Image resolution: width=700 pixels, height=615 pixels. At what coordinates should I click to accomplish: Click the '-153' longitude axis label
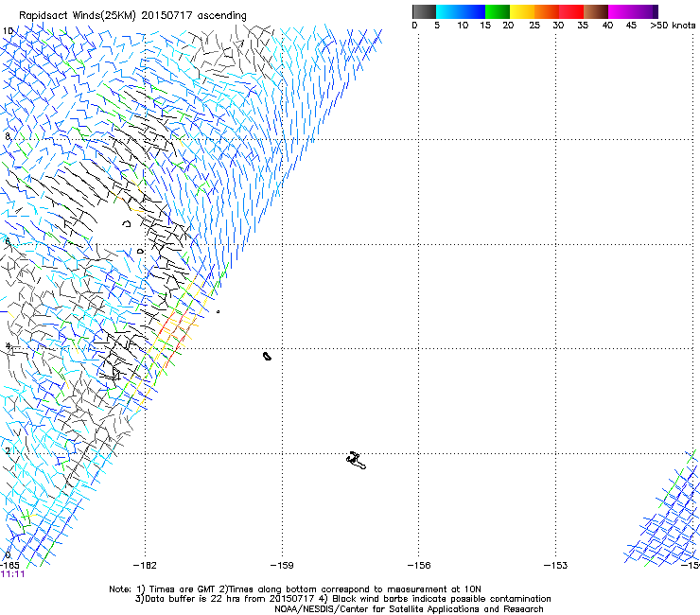[556, 566]
